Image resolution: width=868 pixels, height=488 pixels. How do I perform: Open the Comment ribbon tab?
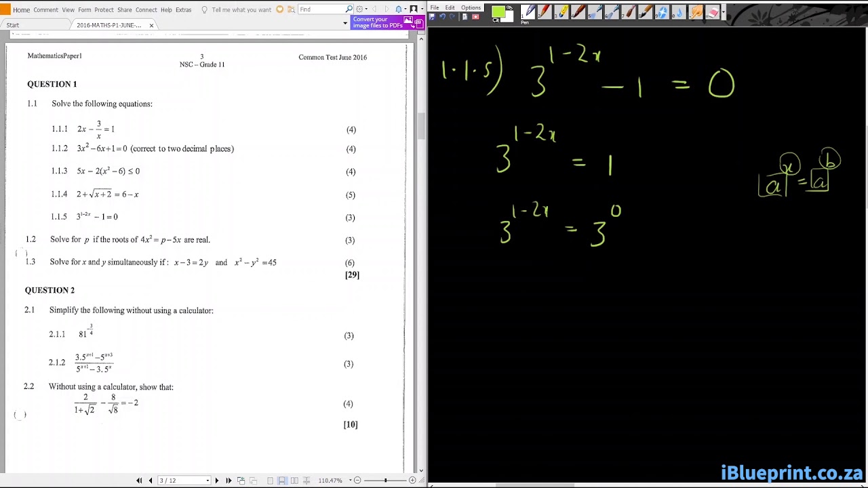pos(45,9)
